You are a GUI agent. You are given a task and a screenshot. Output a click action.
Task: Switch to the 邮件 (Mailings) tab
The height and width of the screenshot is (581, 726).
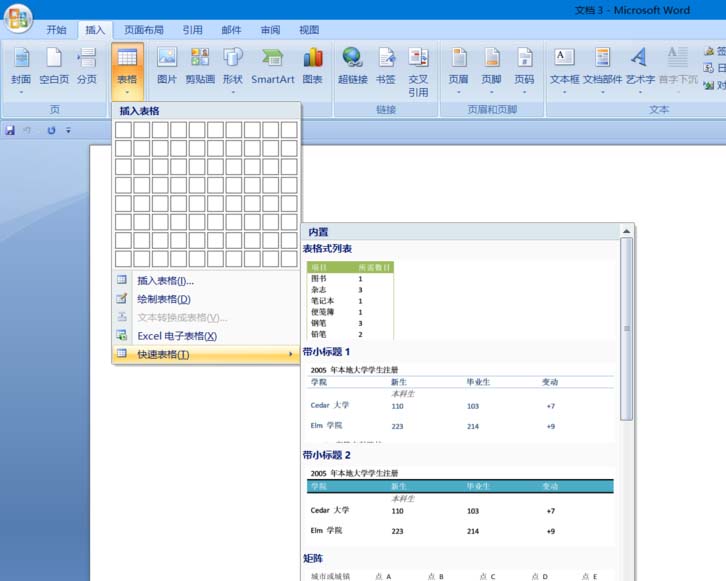pyautogui.click(x=231, y=30)
